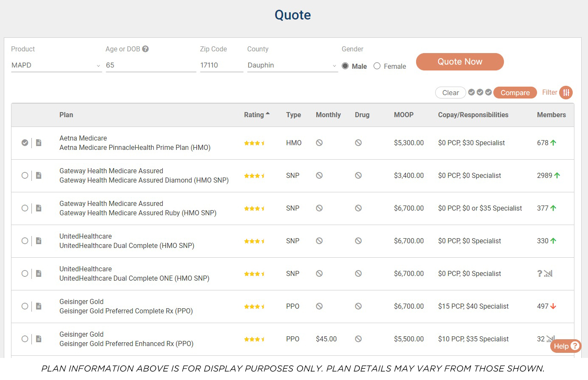Click red down arrow beside 497 members
The image size is (588, 380).
click(x=553, y=306)
